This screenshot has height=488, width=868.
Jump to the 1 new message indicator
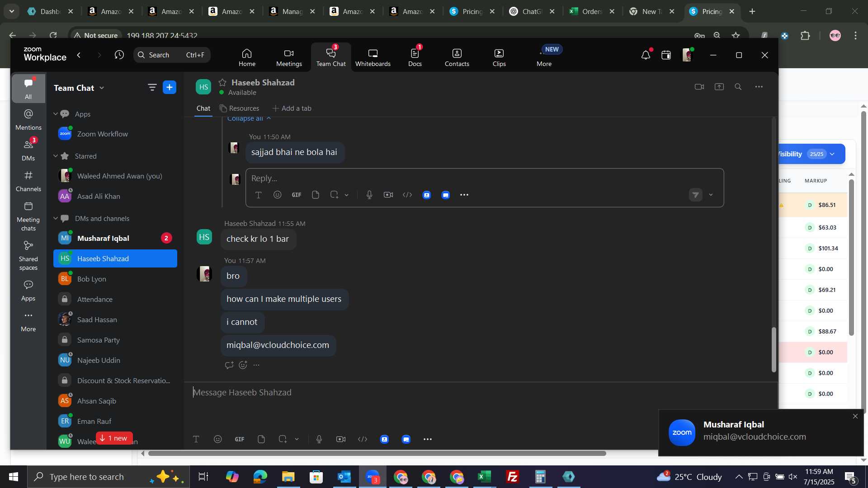[x=114, y=438]
